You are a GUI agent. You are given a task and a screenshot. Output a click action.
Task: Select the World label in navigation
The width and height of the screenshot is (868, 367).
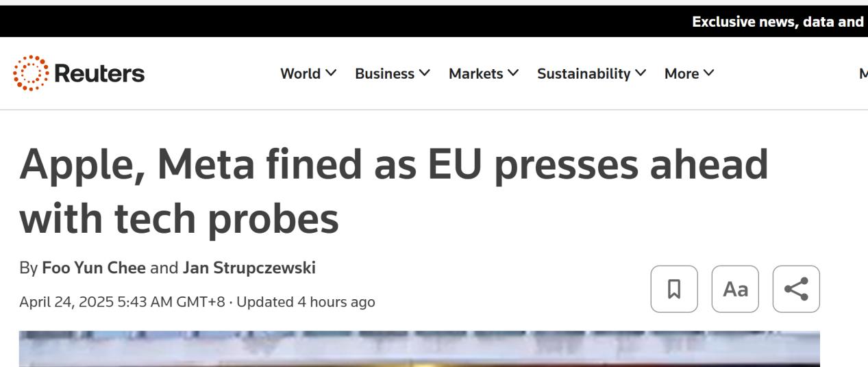[301, 73]
